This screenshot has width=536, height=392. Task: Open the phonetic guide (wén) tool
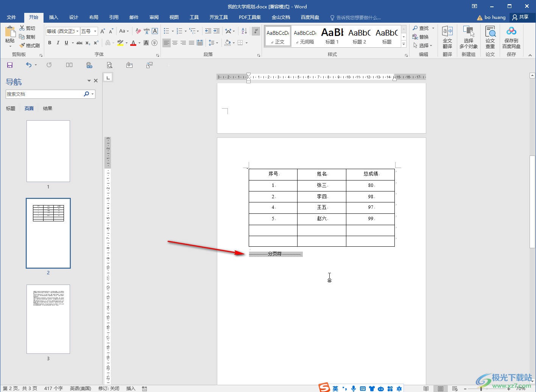click(146, 31)
